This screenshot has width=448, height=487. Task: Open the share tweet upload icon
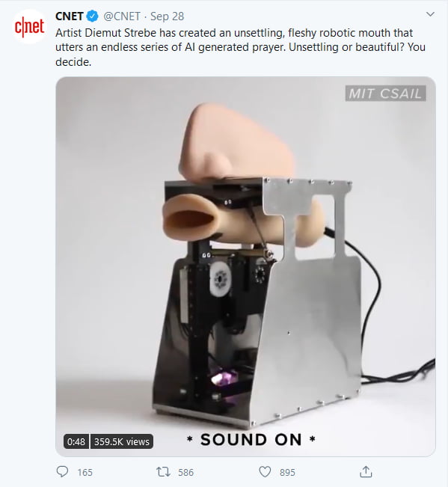[x=366, y=472]
